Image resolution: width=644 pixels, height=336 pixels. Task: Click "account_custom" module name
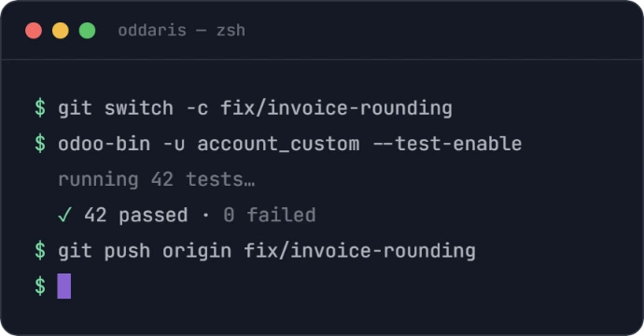coord(278,145)
